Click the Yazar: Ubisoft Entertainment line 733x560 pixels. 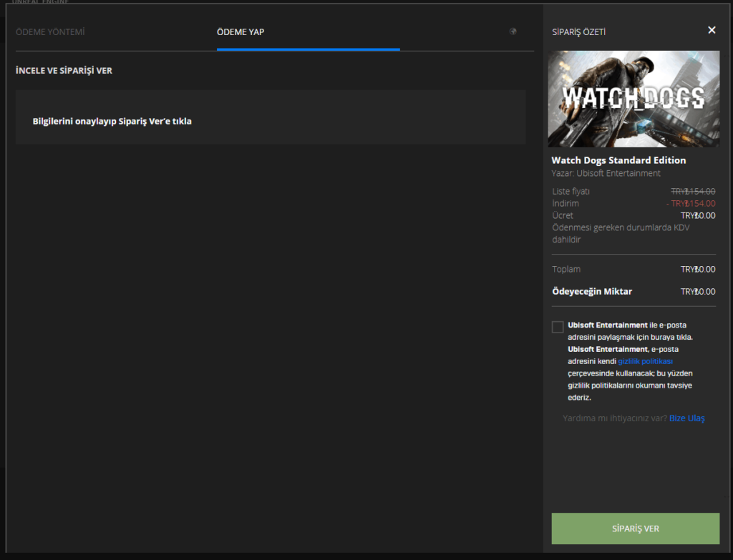tap(606, 173)
